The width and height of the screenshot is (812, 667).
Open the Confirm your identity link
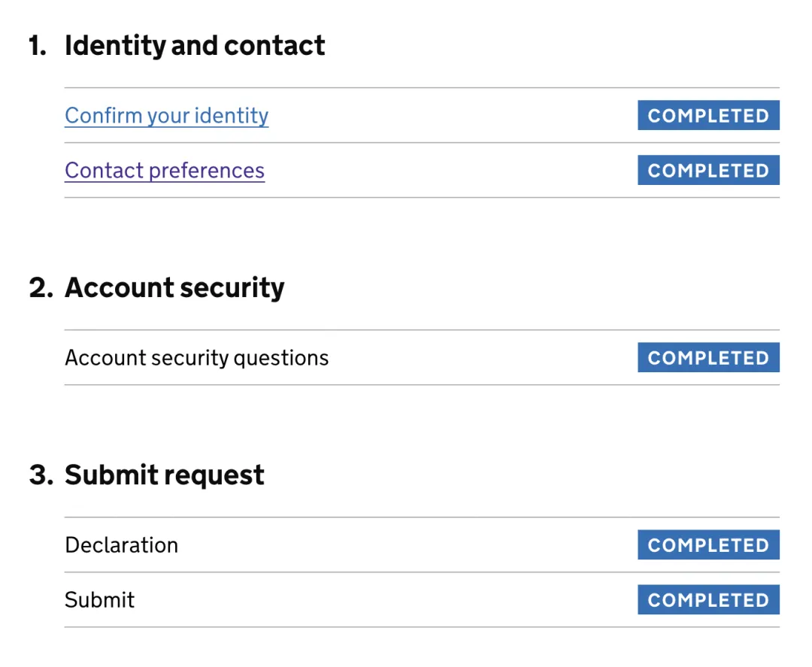166,116
